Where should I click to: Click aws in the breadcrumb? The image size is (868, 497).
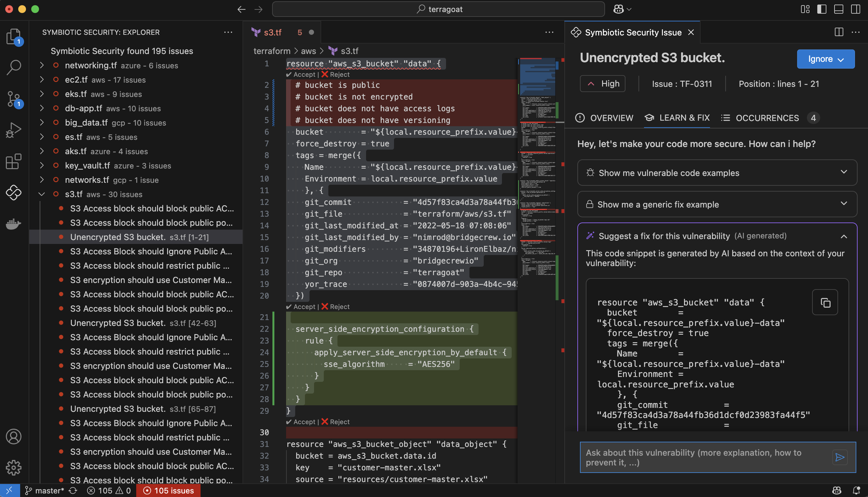[308, 51]
